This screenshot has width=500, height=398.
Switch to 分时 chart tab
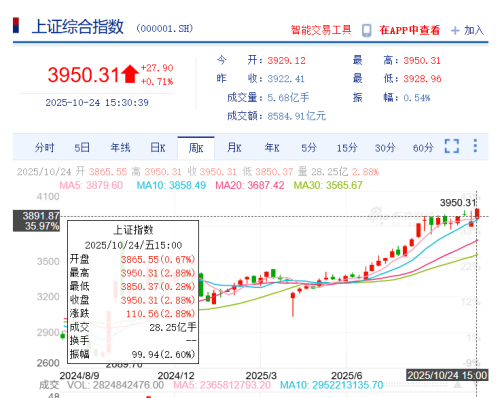point(44,147)
